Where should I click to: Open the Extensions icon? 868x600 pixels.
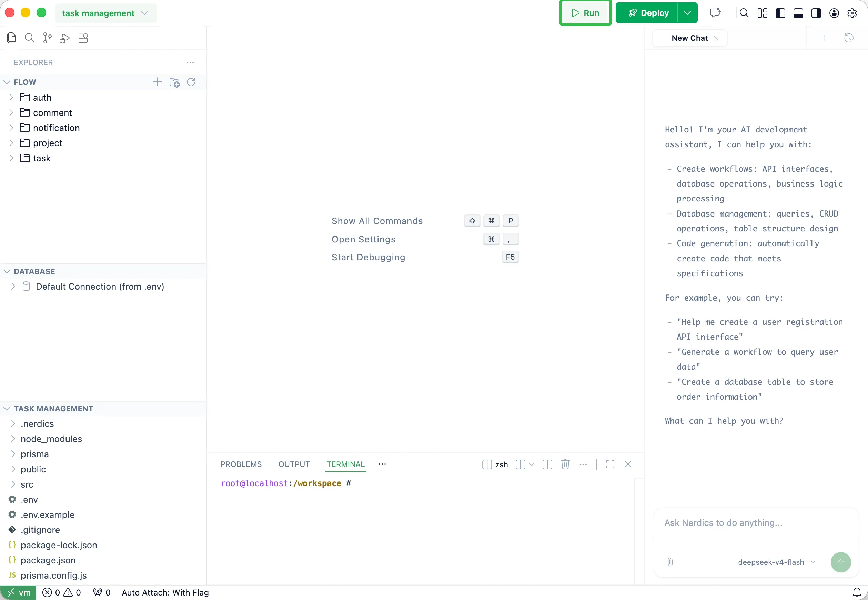(x=83, y=38)
